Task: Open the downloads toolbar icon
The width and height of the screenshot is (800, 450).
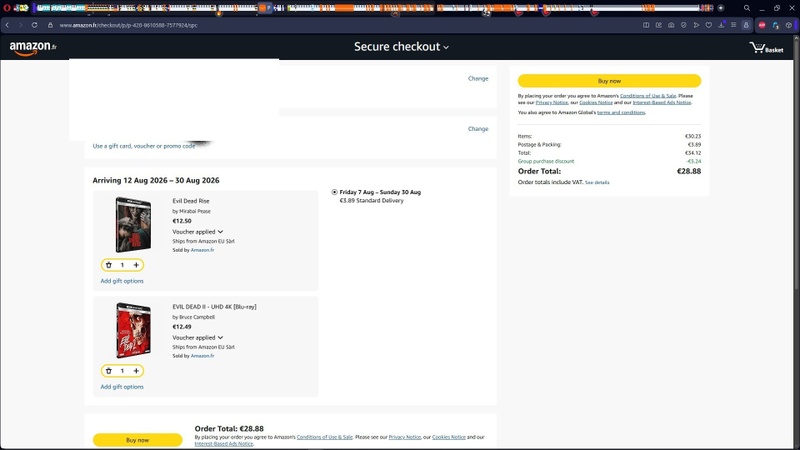Action: click(x=721, y=25)
